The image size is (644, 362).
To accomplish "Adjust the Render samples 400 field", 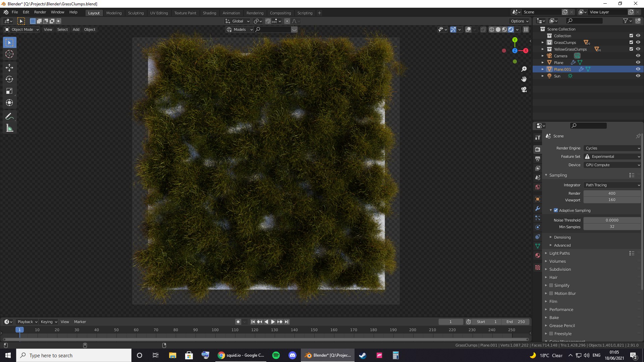I will point(612,193).
